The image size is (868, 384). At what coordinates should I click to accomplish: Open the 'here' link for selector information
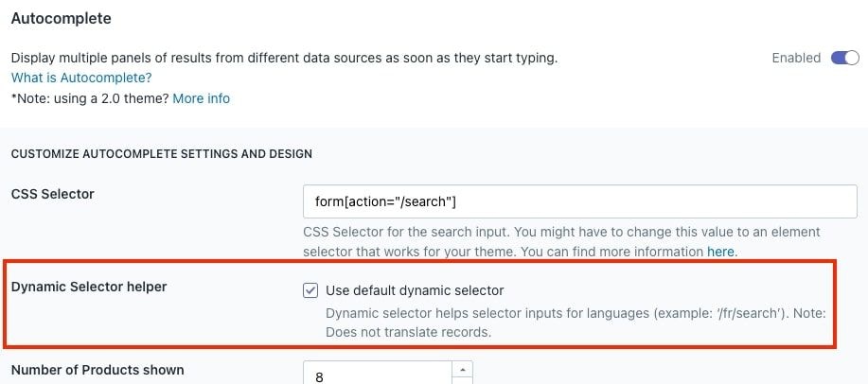pyautogui.click(x=720, y=252)
